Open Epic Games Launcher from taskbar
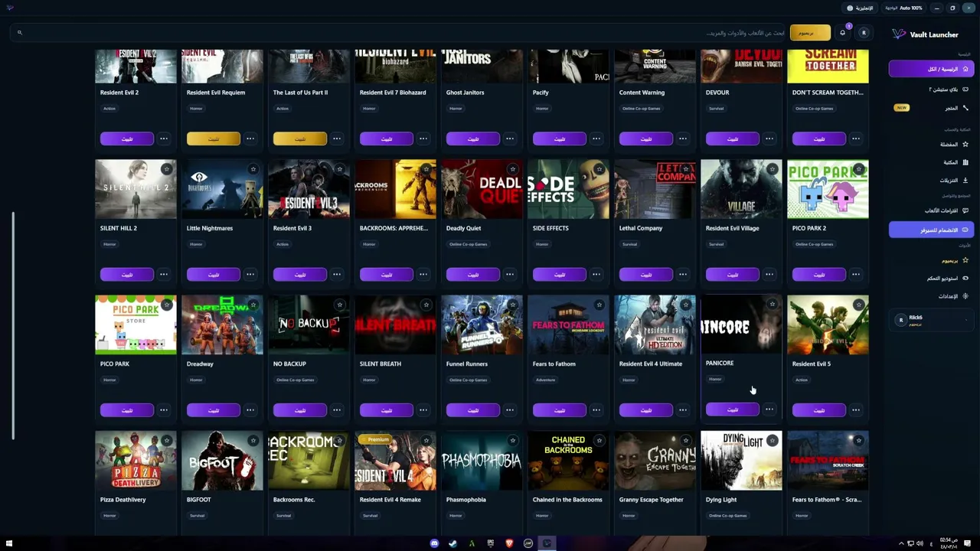The height and width of the screenshot is (551, 980). [x=491, y=543]
